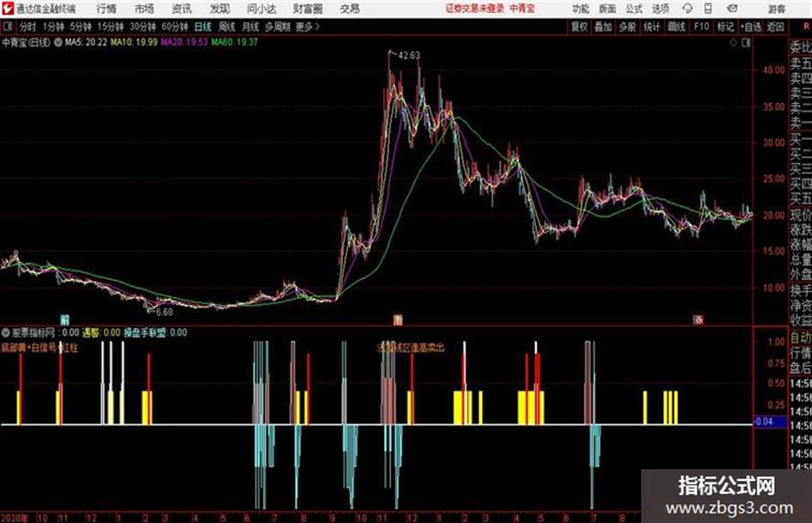Switch to 30分钟 period
The image size is (812, 523).
pos(143,27)
